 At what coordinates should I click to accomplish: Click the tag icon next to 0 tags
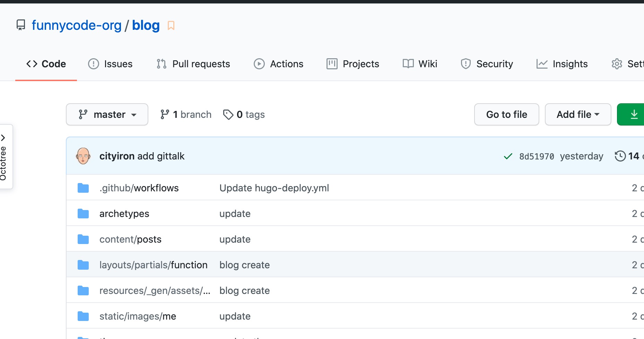(228, 114)
